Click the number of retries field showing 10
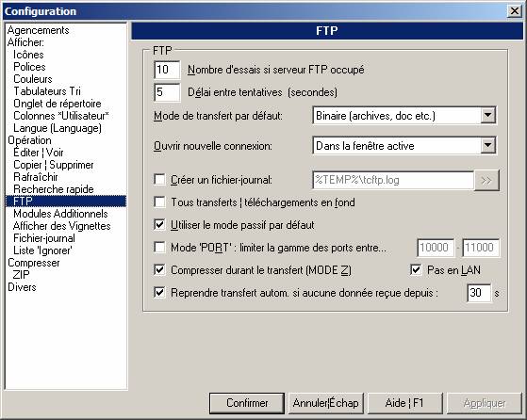This screenshot has width=527, height=420. point(167,70)
